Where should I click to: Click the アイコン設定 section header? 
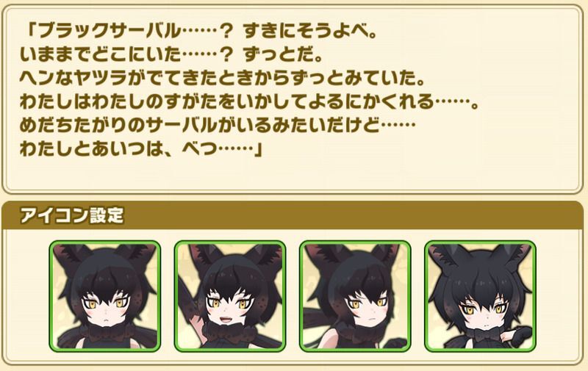pyautogui.click(x=293, y=215)
